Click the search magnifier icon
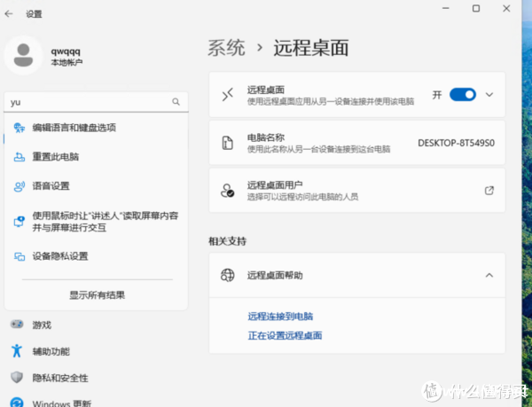 176,103
